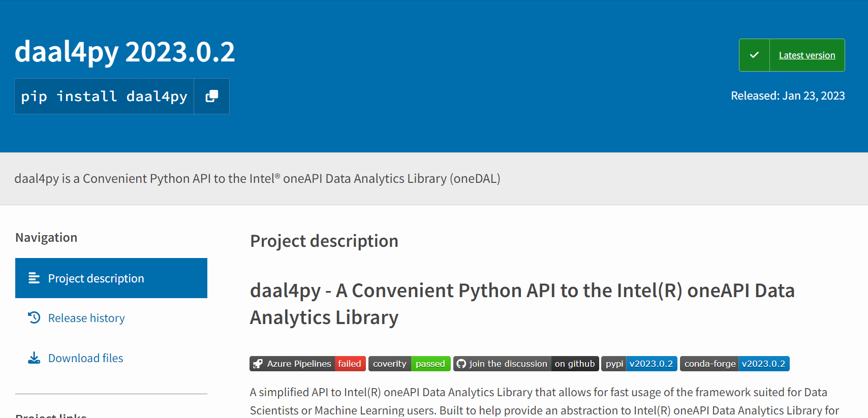The width and height of the screenshot is (868, 418).
Task: Click the Azure Pipelines rocket icon
Action: pyautogui.click(x=258, y=364)
